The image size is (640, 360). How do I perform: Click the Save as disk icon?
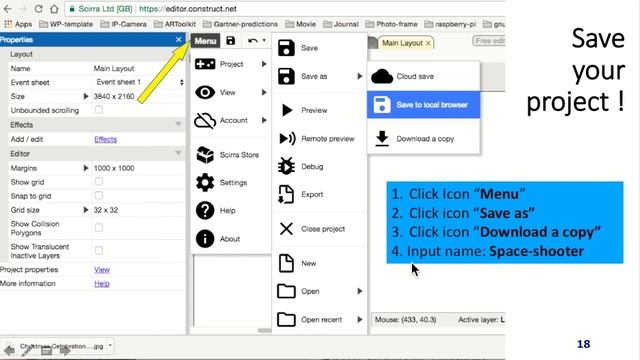tap(286, 76)
